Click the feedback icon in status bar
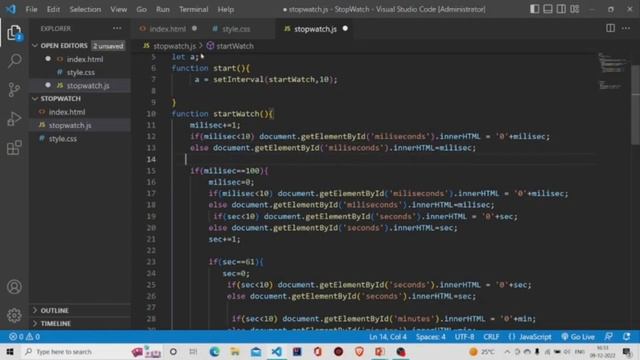640x360 pixels. point(608,337)
